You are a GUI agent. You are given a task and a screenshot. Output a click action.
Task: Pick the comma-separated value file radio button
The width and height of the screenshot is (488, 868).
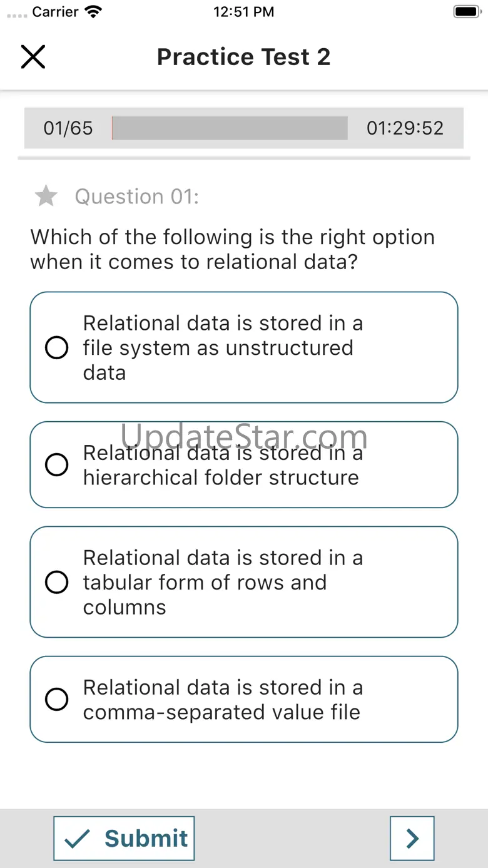[57, 699]
